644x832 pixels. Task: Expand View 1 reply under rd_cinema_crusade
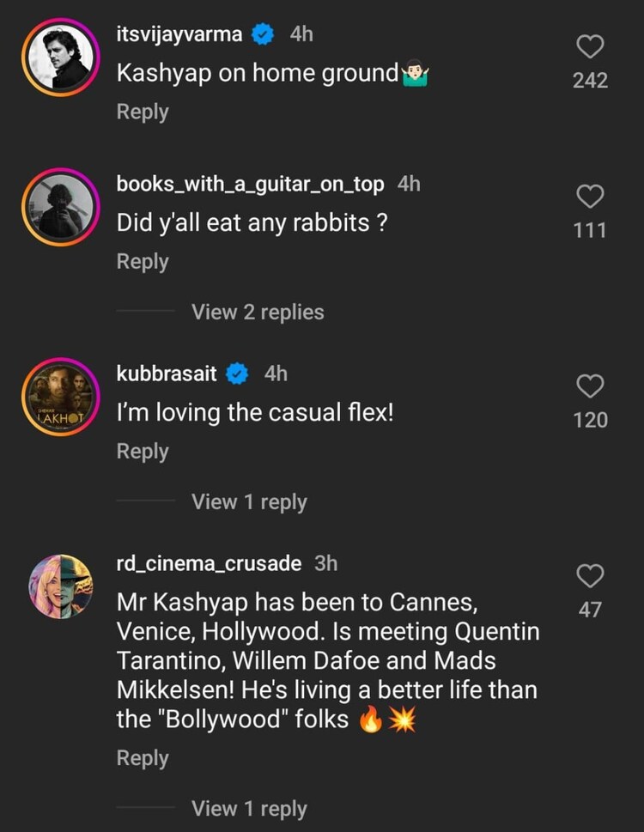coord(249,808)
